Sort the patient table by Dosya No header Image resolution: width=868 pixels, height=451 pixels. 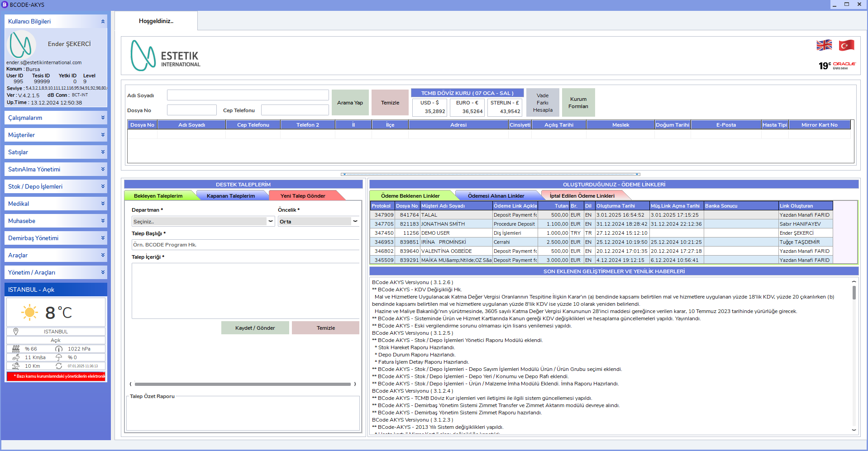click(143, 125)
